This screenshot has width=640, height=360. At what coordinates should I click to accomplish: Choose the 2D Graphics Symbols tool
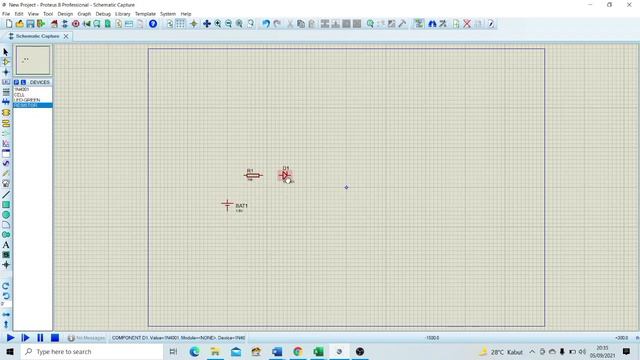[x=6, y=255]
